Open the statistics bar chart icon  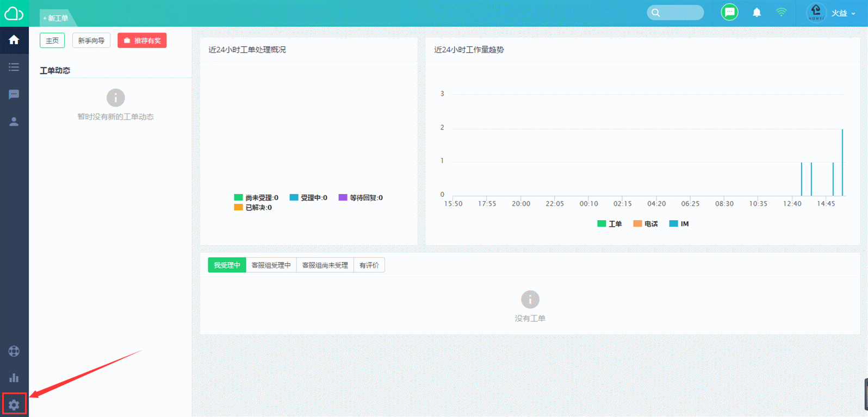[x=14, y=377]
